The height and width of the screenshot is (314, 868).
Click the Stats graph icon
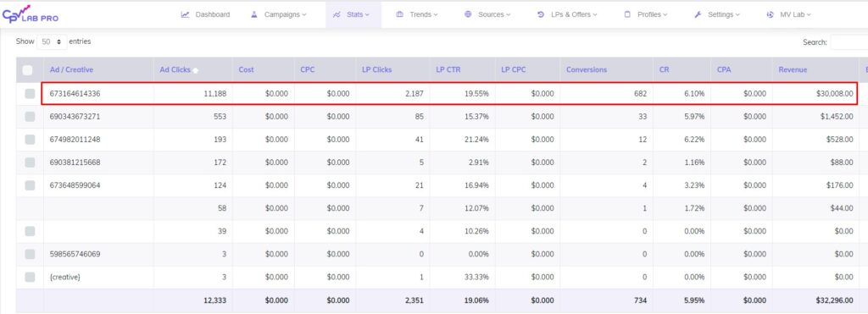pyautogui.click(x=336, y=15)
